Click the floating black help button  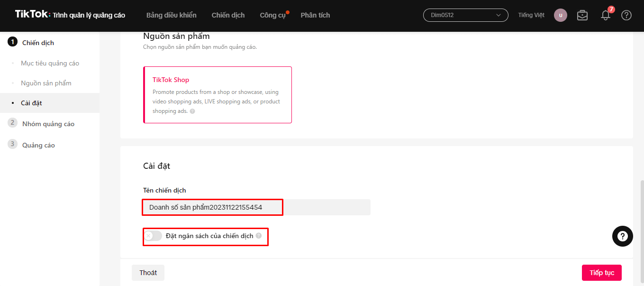point(623,236)
